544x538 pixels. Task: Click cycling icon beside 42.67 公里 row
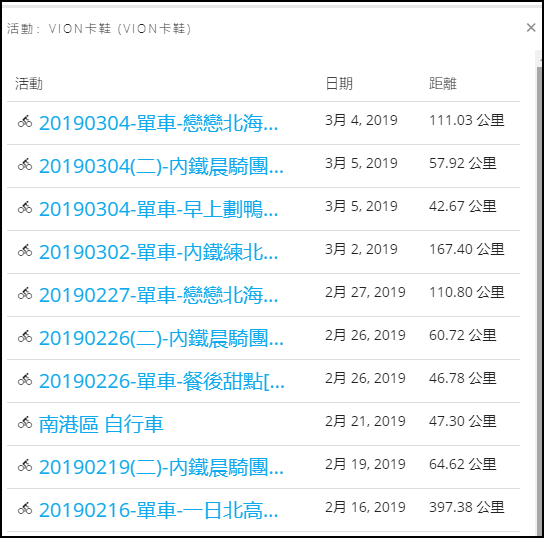[25, 207]
